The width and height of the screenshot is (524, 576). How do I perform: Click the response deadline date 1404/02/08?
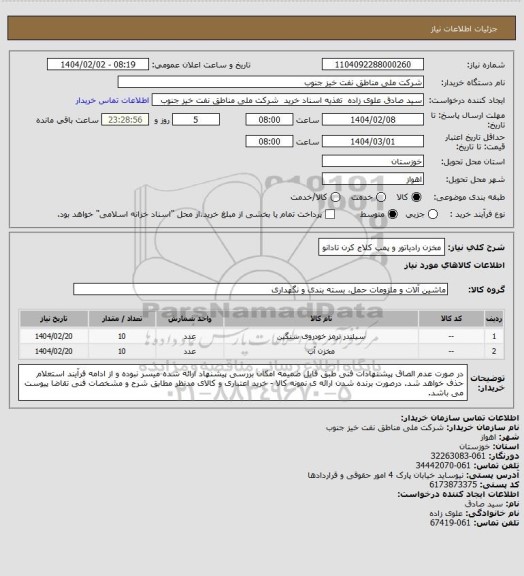pyautogui.click(x=373, y=120)
